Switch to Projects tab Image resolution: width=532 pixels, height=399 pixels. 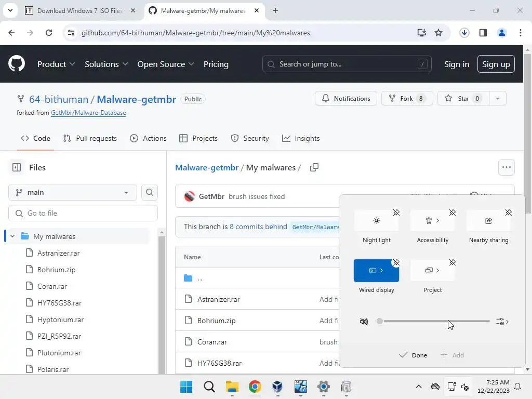click(198, 138)
